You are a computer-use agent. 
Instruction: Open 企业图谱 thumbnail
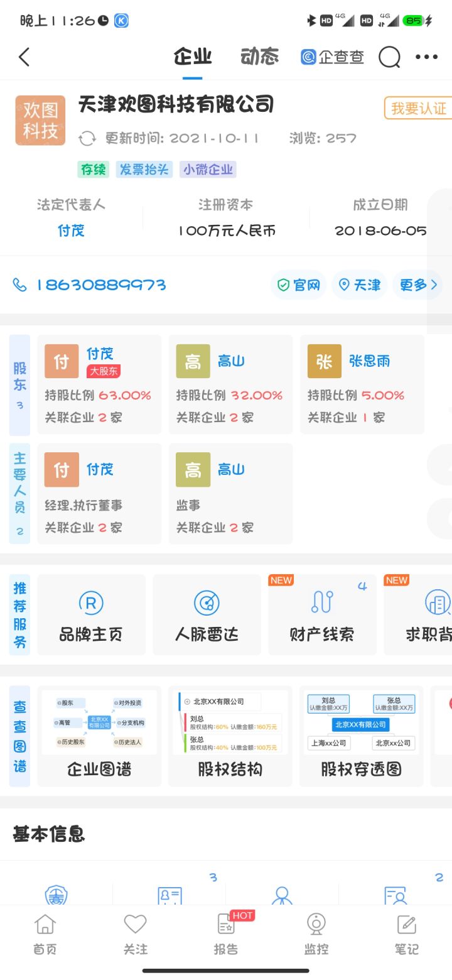pyautogui.click(x=99, y=736)
